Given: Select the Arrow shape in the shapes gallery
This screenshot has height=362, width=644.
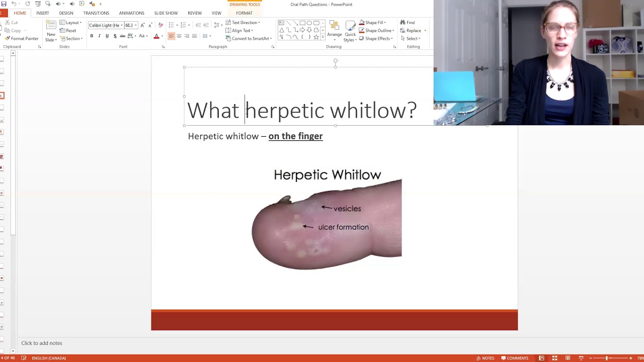Looking at the screenshot, I should click(x=295, y=23).
